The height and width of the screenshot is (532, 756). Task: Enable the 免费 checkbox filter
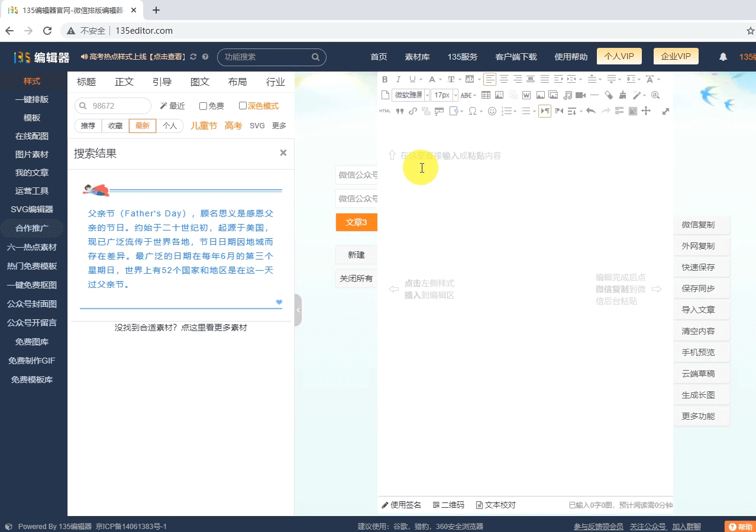[203, 106]
